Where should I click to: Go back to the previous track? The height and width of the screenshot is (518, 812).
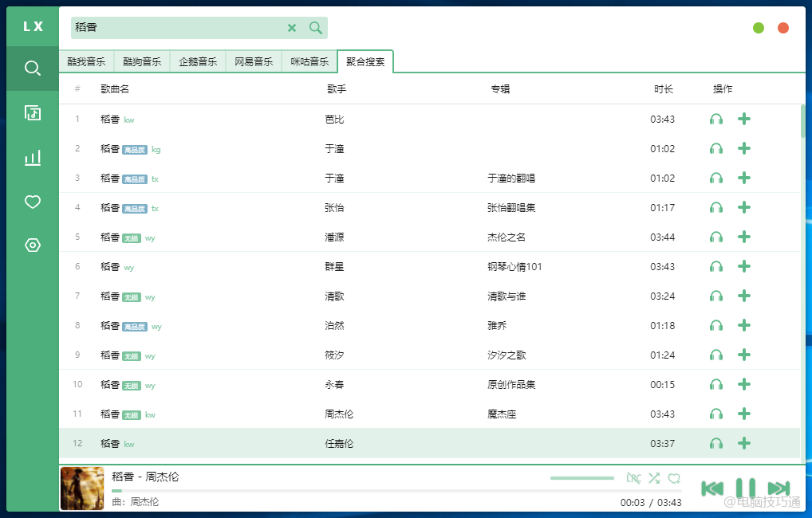pos(712,488)
